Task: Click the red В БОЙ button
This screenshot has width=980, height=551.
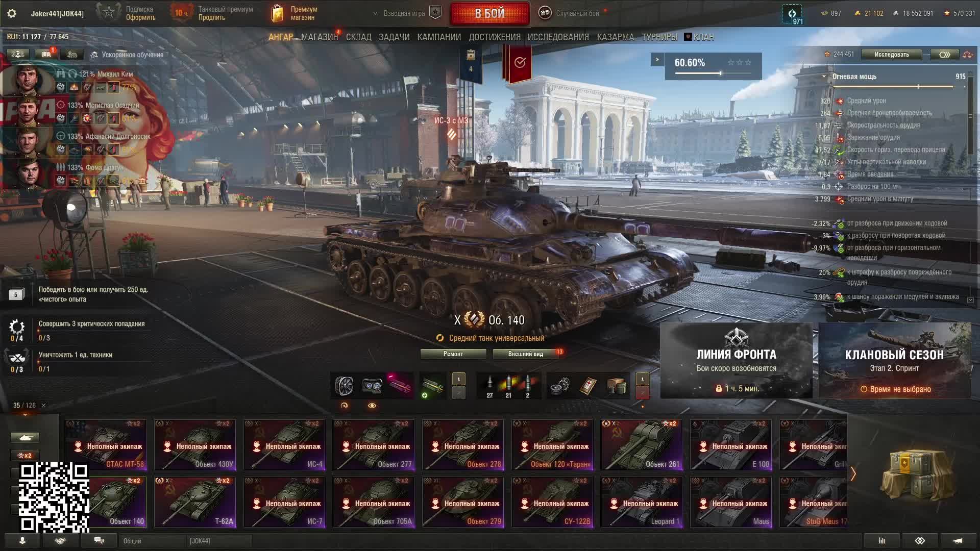Action: pyautogui.click(x=489, y=14)
